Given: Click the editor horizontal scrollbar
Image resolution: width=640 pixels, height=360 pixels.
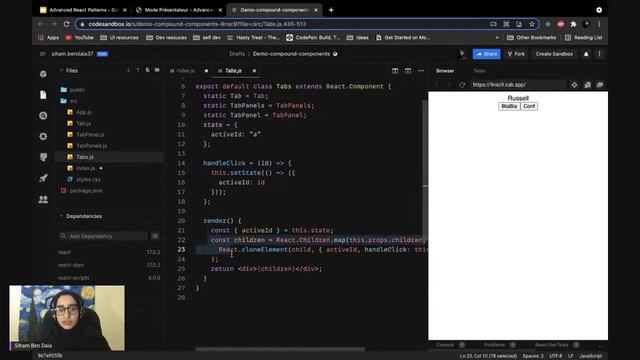Looking at the screenshot, I should coord(280,349).
